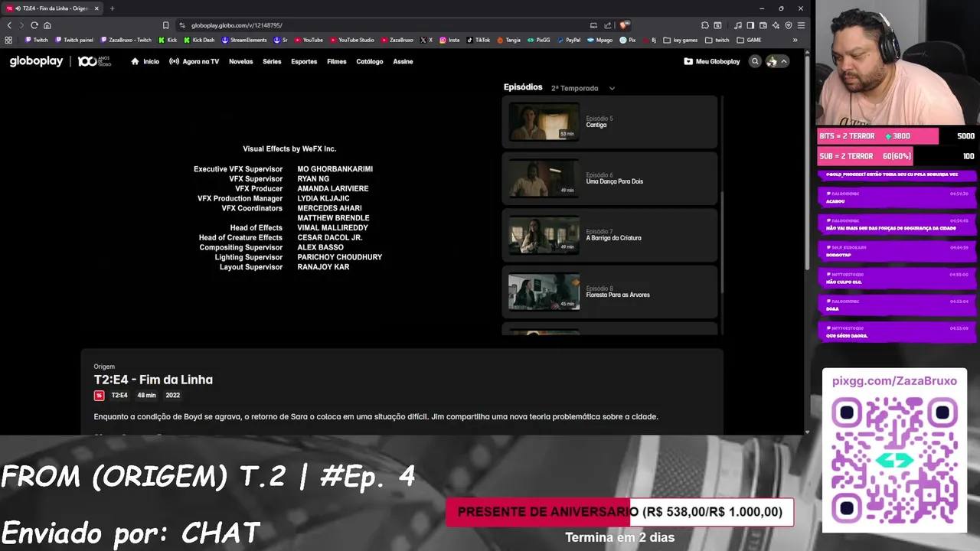980x551 pixels.
Task: Click the Brave shields lion icon
Action: point(625,25)
